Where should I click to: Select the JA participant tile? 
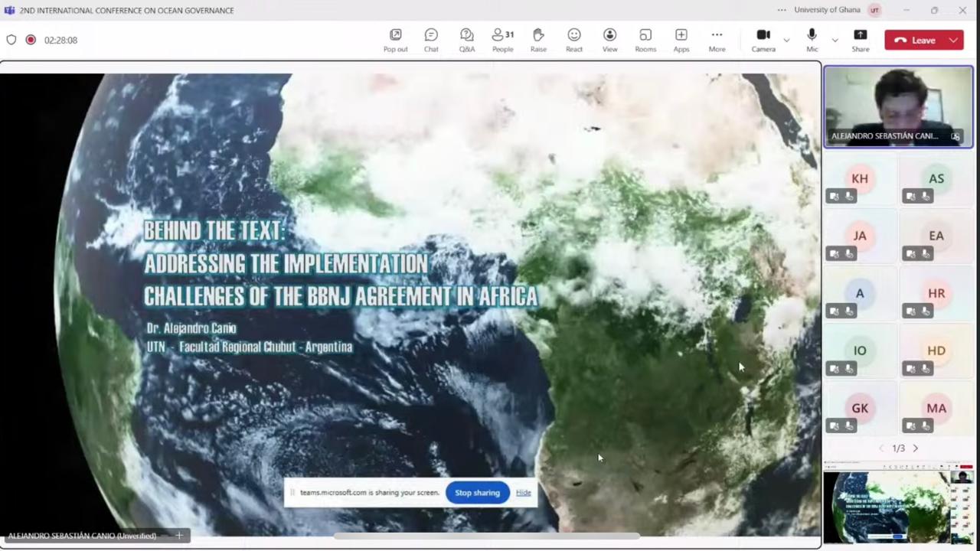(x=860, y=236)
